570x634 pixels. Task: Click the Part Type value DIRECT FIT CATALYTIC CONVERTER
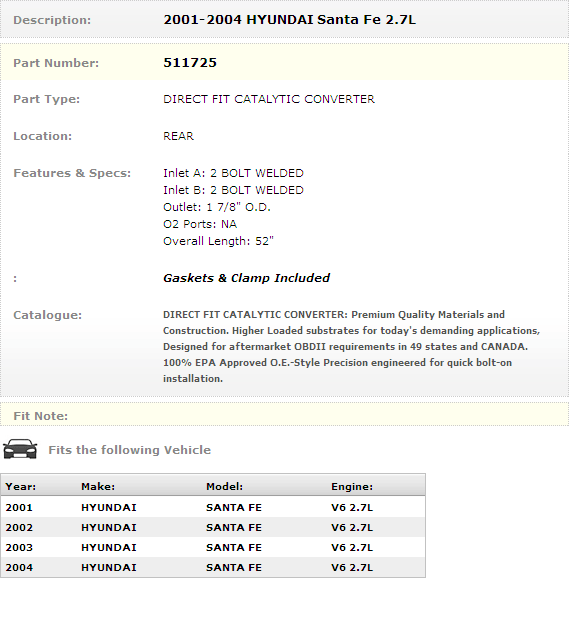pyautogui.click(x=269, y=99)
